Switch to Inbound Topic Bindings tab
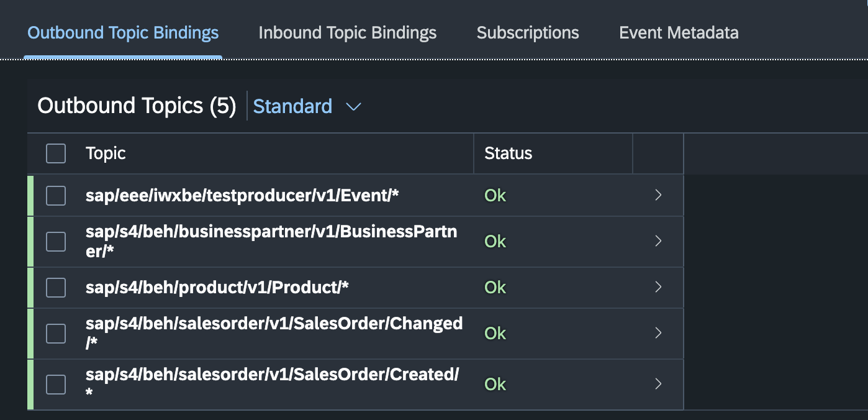 click(x=347, y=33)
